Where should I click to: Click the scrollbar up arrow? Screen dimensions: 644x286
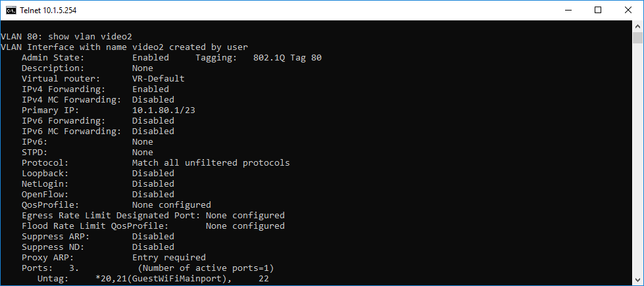click(x=637, y=26)
